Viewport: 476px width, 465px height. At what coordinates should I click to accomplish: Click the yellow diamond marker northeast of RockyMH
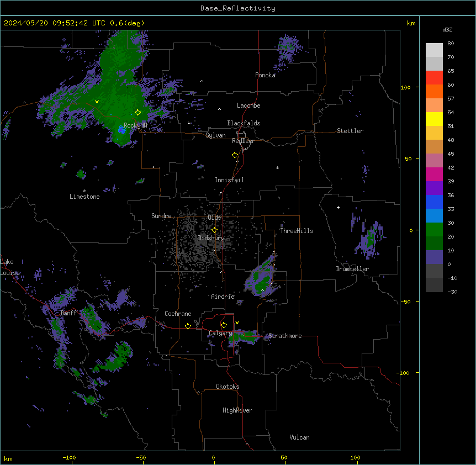[138, 112]
